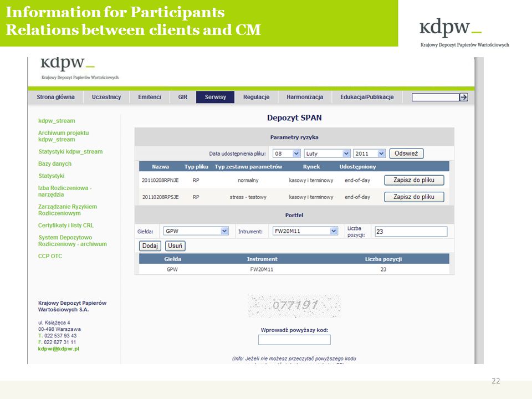Open the day dropdown showing 08

[x=287, y=154]
